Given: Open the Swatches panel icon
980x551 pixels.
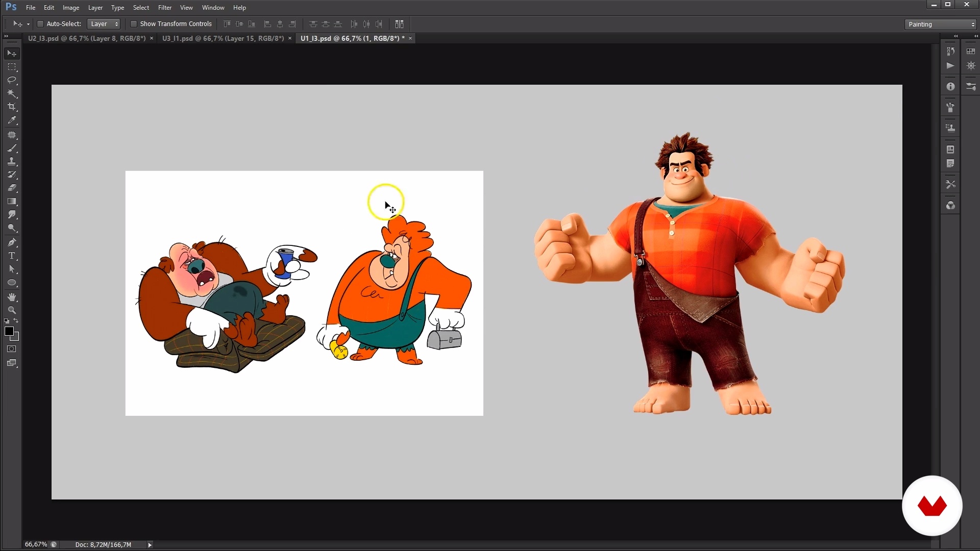Looking at the screenshot, I should point(971,52).
